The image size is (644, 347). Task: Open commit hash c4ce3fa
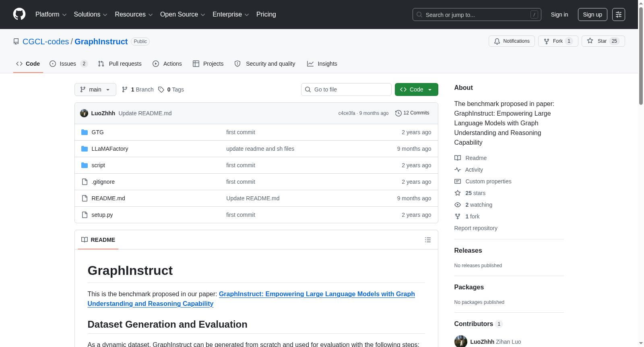[x=347, y=113]
